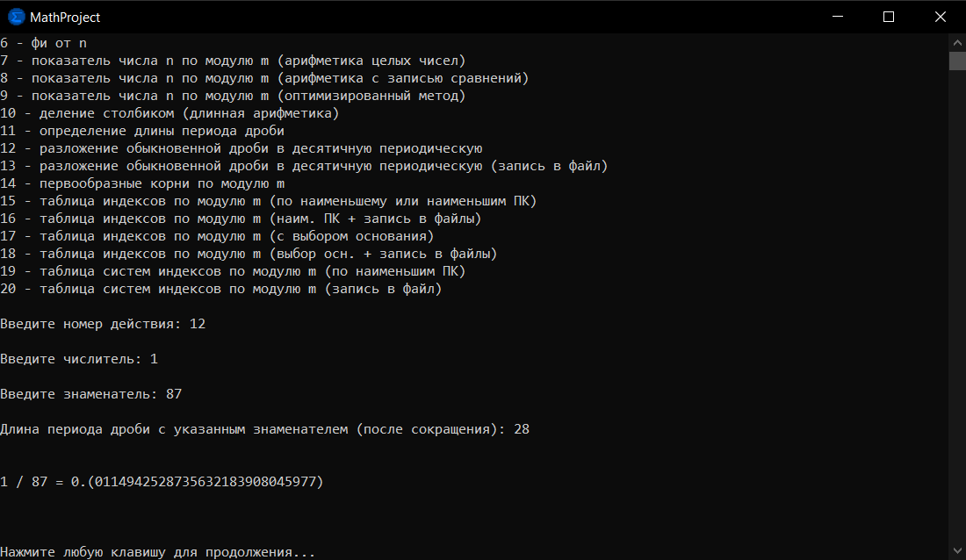
Task: Click the result line "1 / 87 = 0.(0114...)"
Action: click(x=162, y=482)
